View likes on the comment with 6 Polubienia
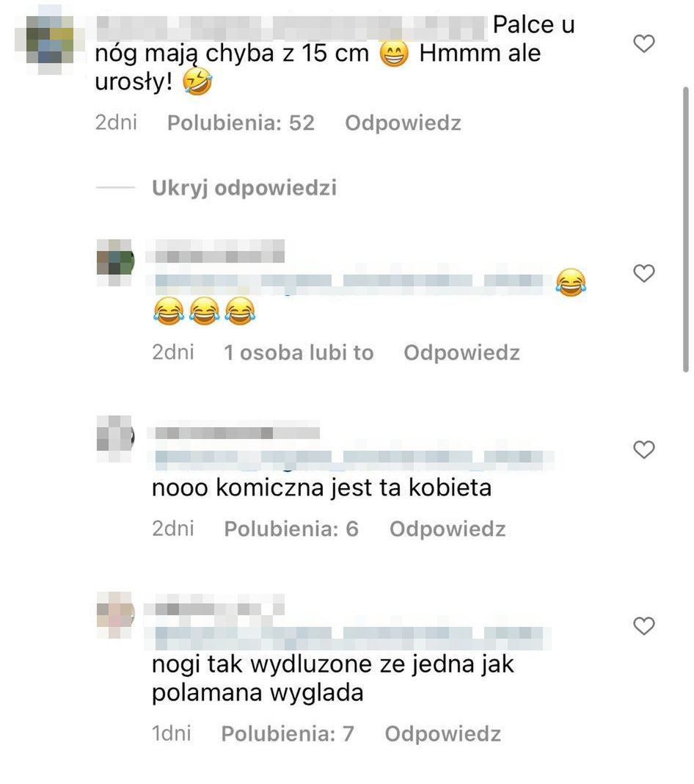 (x=291, y=529)
